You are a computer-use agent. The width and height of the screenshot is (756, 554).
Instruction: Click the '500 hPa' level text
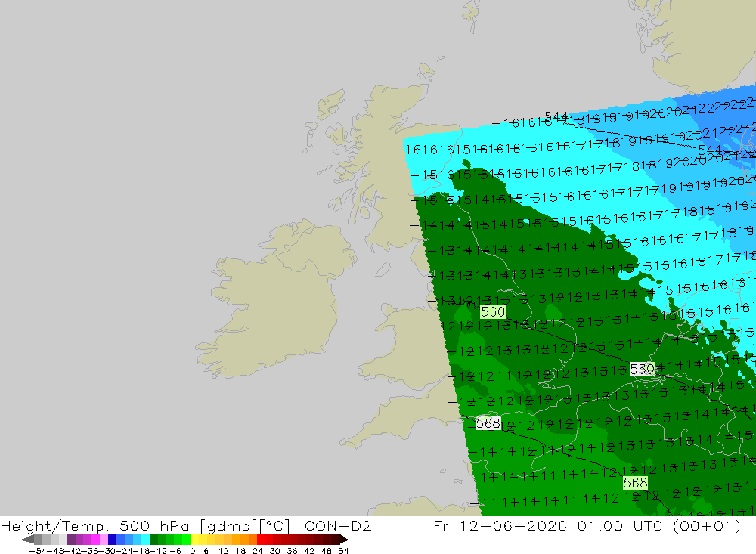pos(154,525)
